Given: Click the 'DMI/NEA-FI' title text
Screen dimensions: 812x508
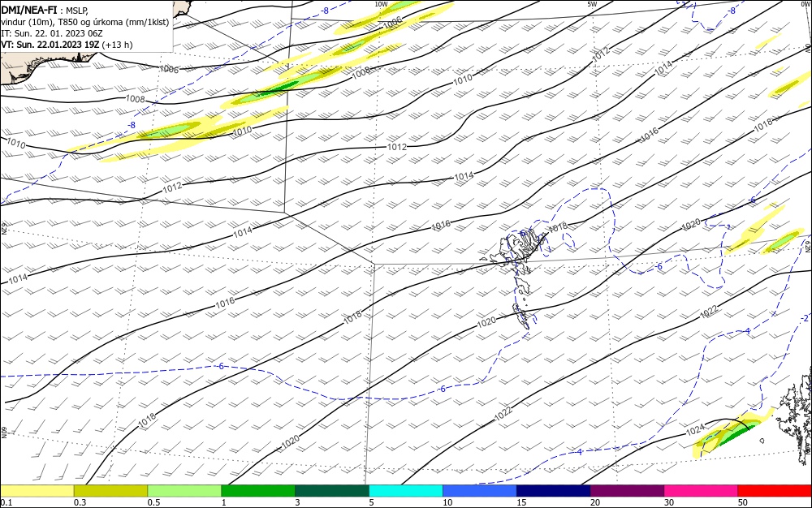Looking at the screenshot, I should pos(29,10).
